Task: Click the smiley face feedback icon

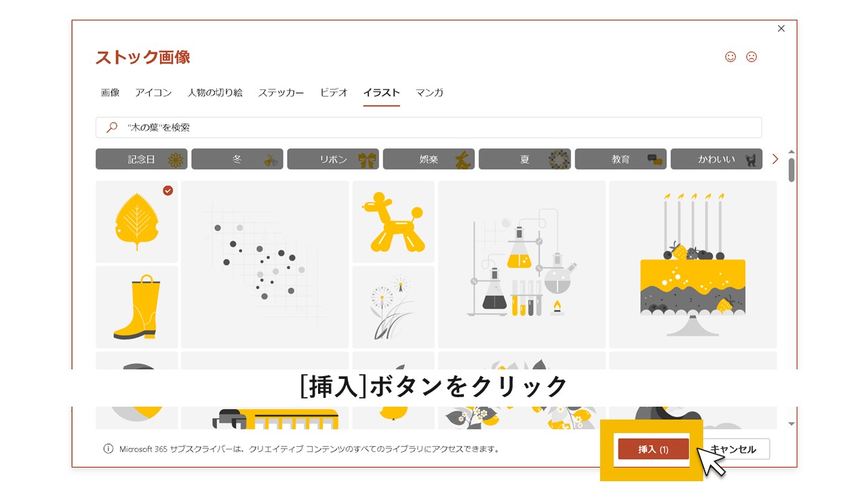Action: click(730, 57)
